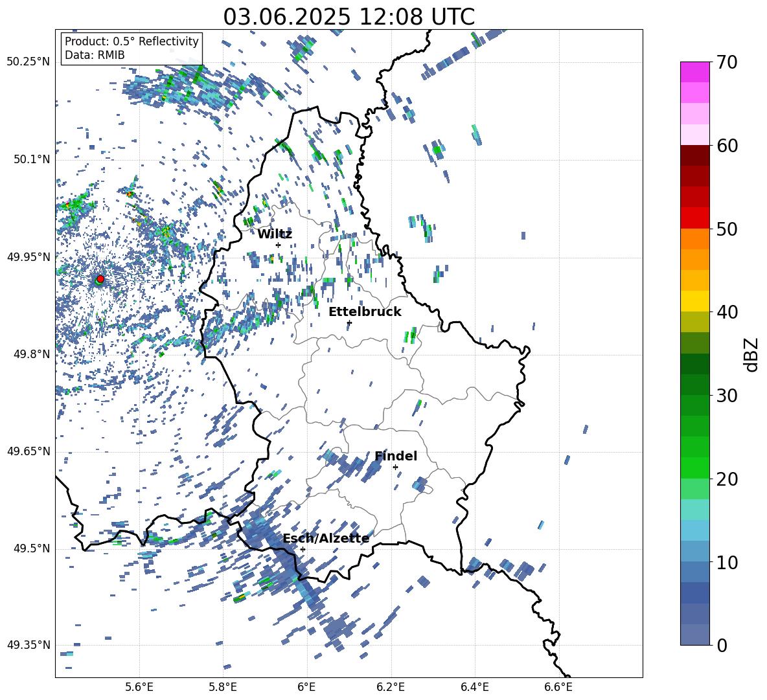Click the cross marker below Wiltz
Screen dimensions: 767x700
(279, 245)
